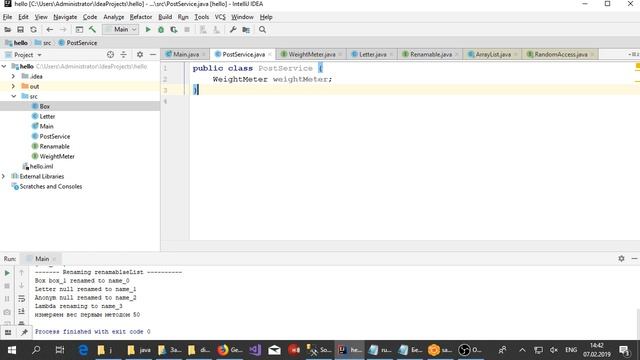
Task: Hide the Run tool window
Action: [634, 258]
